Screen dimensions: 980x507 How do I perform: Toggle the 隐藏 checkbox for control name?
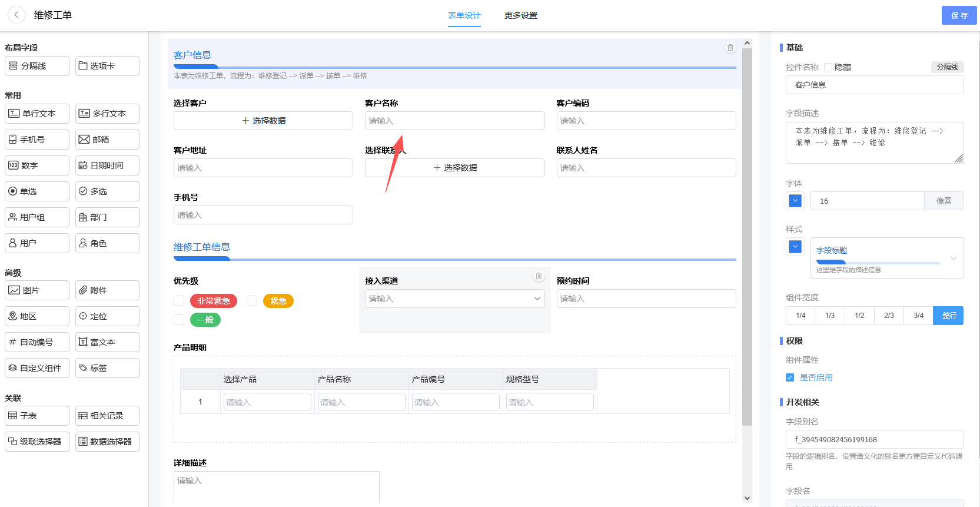tap(828, 67)
